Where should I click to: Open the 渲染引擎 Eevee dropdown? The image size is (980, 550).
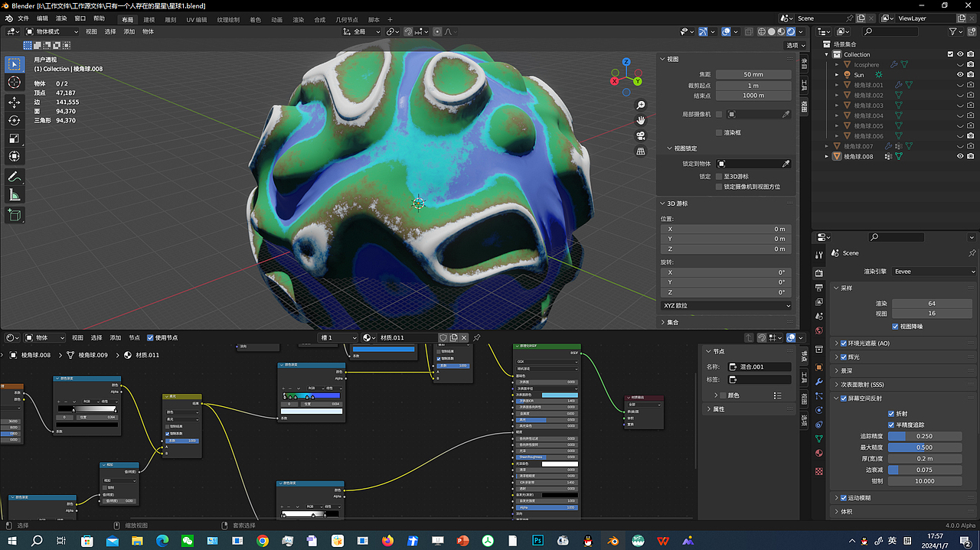934,272
